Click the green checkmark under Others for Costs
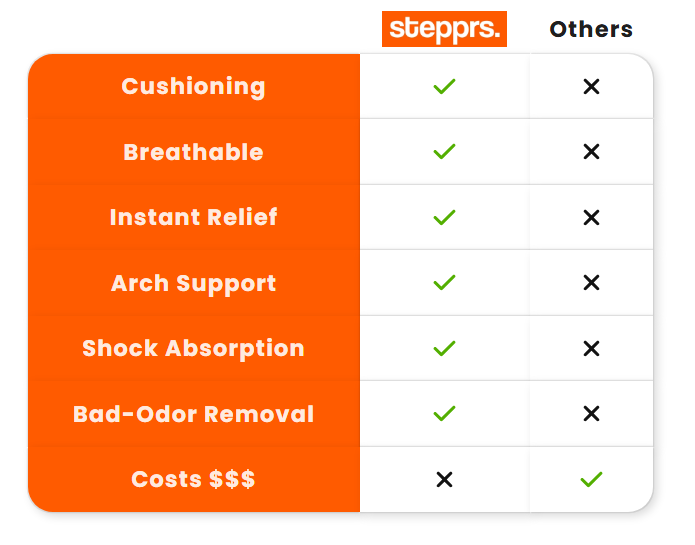Image resolution: width=695 pixels, height=545 pixels. tap(591, 480)
